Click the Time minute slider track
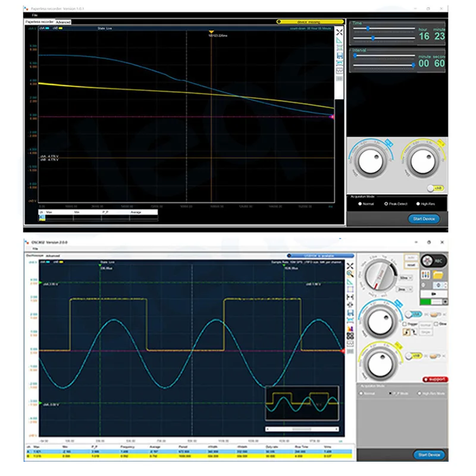Screen dimensions: 476x476 click(384, 38)
